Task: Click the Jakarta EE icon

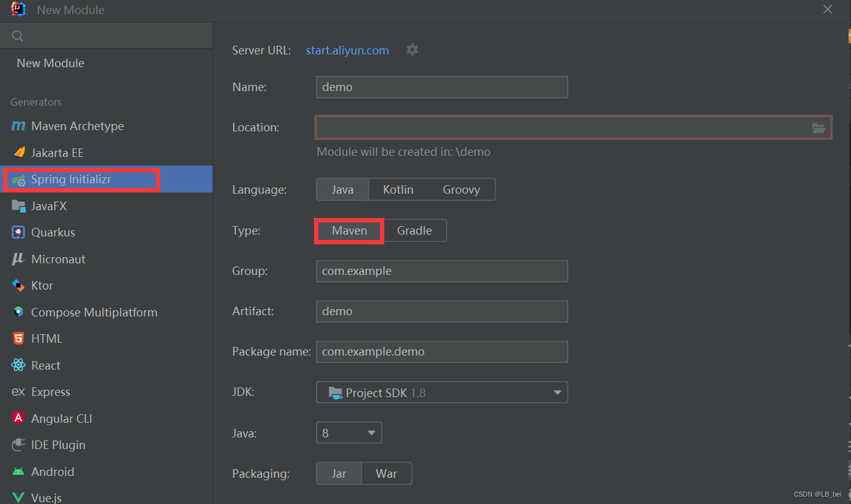Action: pyautogui.click(x=18, y=153)
